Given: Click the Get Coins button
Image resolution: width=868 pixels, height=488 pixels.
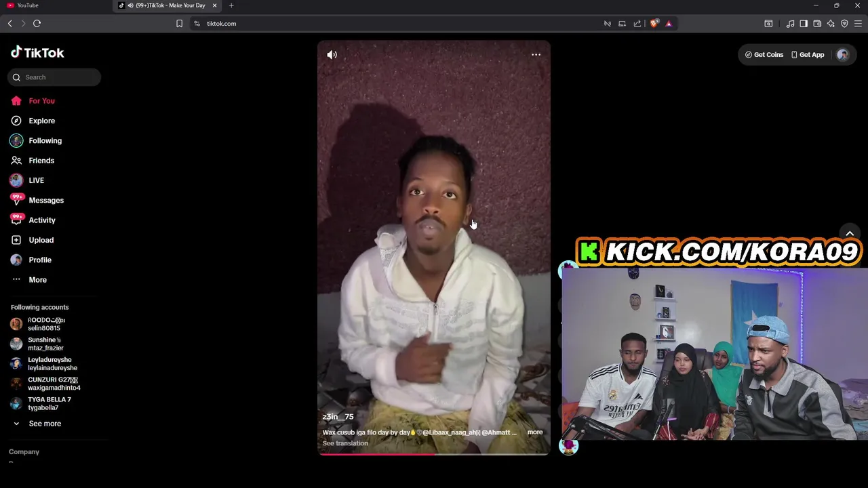Looking at the screenshot, I should (764, 55).
